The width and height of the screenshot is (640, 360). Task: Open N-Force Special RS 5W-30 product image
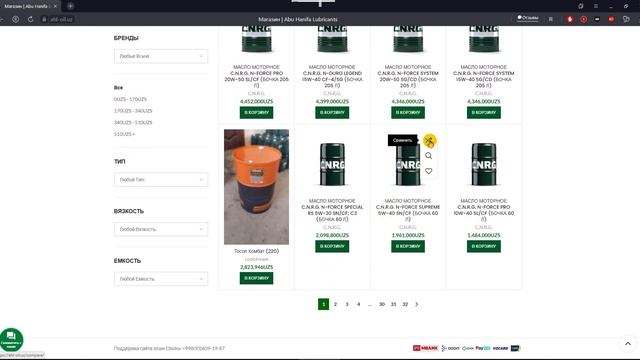332,164
